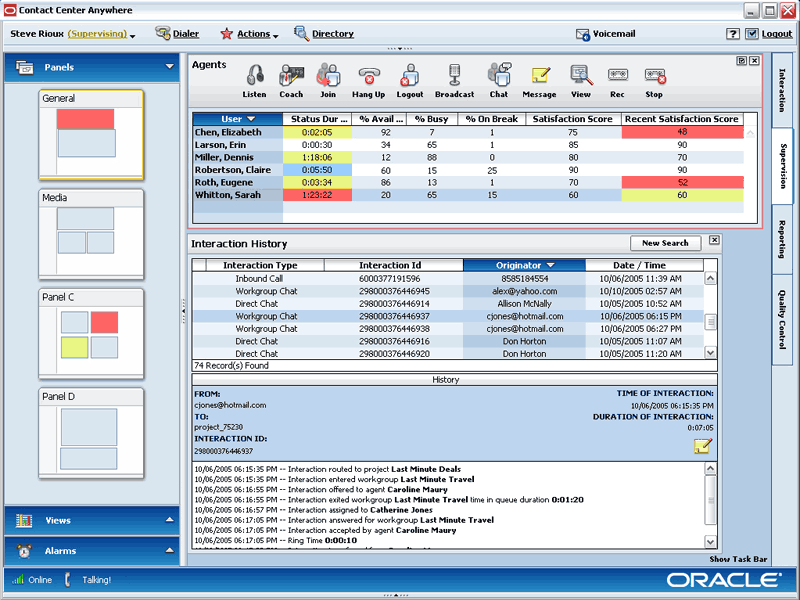Select agent row Chen, Elizabeth

468,132
